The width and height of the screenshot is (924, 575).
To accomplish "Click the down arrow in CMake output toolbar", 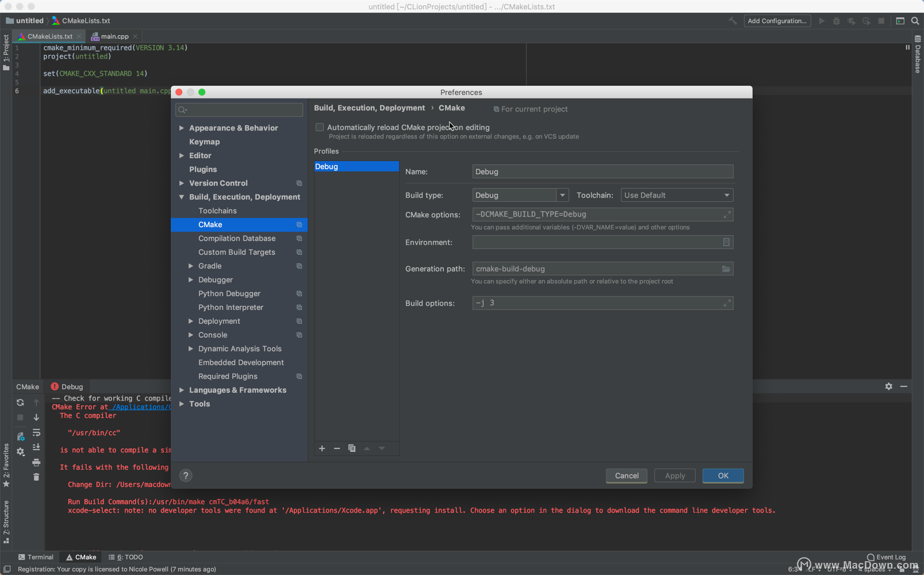I will (36, 417).
